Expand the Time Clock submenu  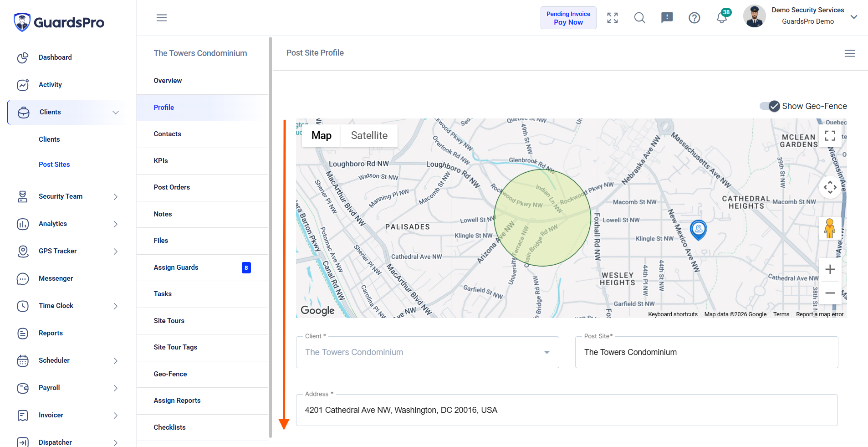116,306
